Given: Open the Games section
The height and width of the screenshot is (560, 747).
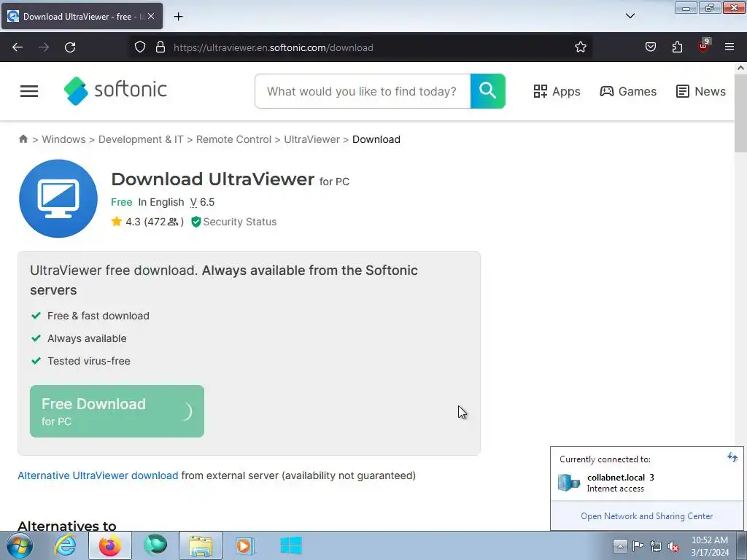Looking at the screenshot, I should pos(628,91).
